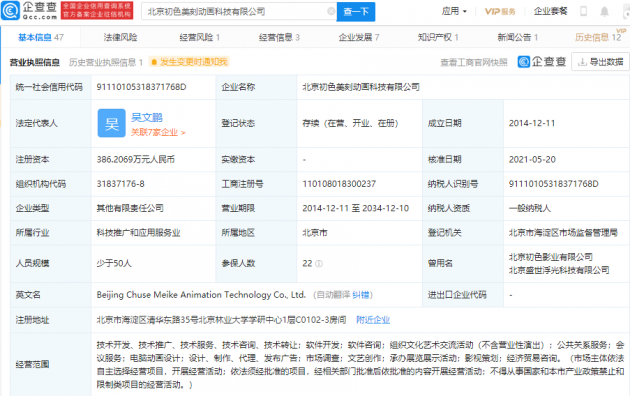Switch to the 历史信息 12 tab
The image size is (630, 396).
598,37
